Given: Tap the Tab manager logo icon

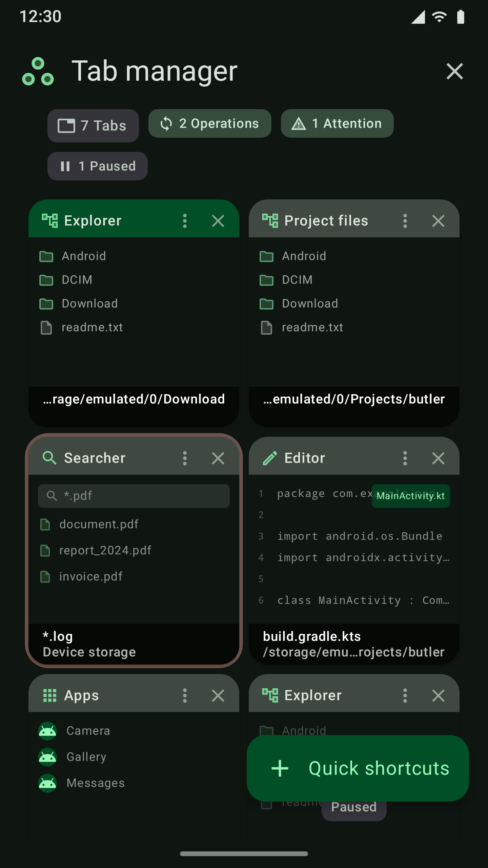Looking at the screenshot, I should click(38, 71).
